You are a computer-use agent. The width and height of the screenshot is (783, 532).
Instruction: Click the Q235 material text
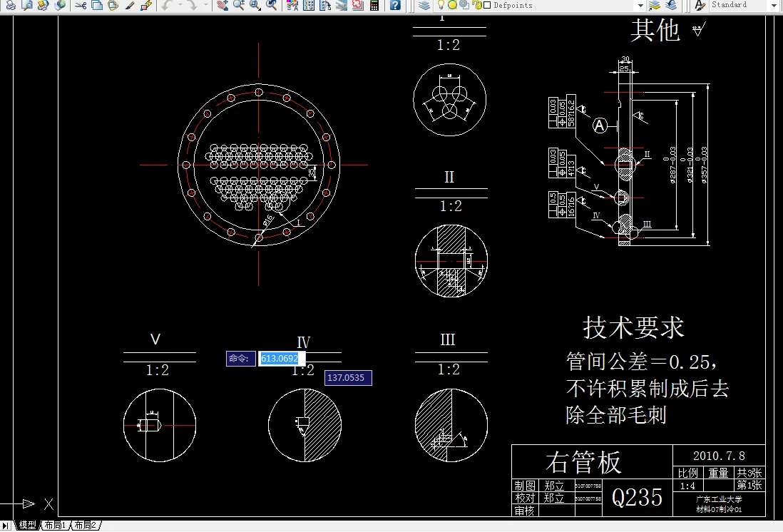point(638,497)
